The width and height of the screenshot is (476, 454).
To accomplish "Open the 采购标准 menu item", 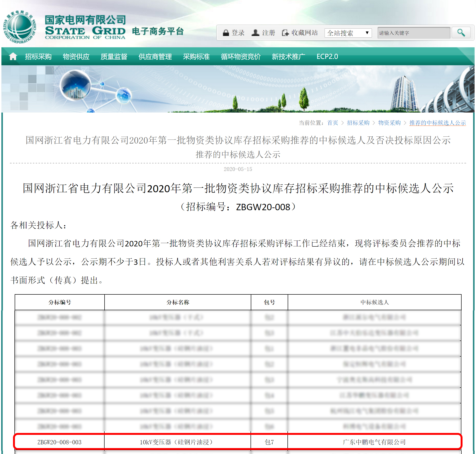I will [196, 57].
